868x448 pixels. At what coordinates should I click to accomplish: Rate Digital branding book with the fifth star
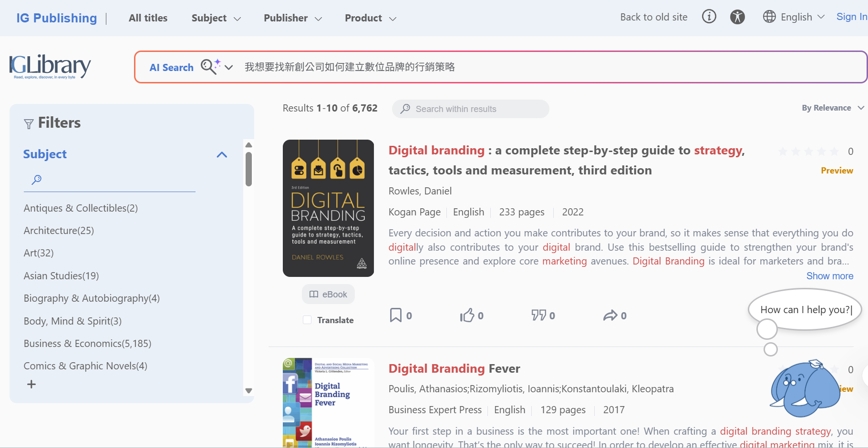point(834,152)
